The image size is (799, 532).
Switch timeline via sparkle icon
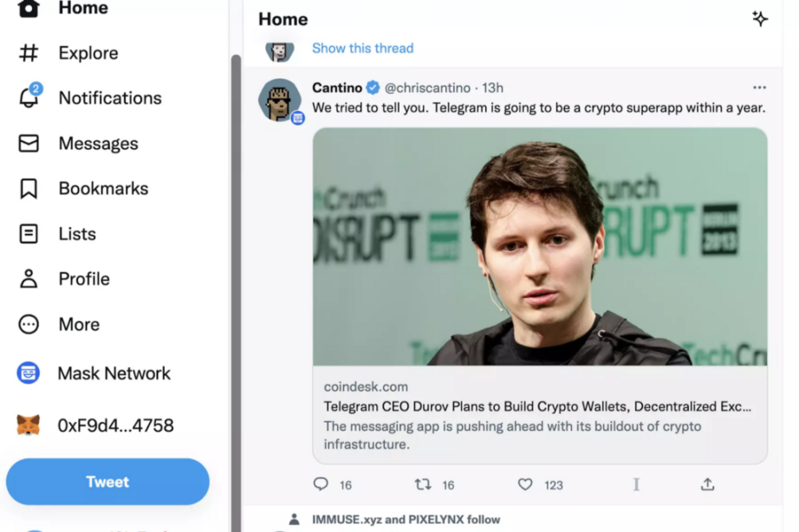760,19
